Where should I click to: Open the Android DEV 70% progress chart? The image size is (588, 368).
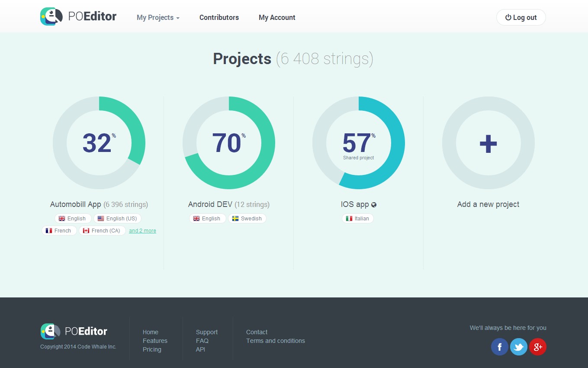coord(228,143)
